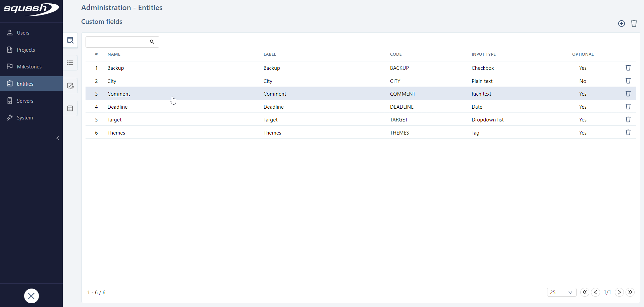Go to the System administration section
The image size is (644, 307).
click(25, 117)
